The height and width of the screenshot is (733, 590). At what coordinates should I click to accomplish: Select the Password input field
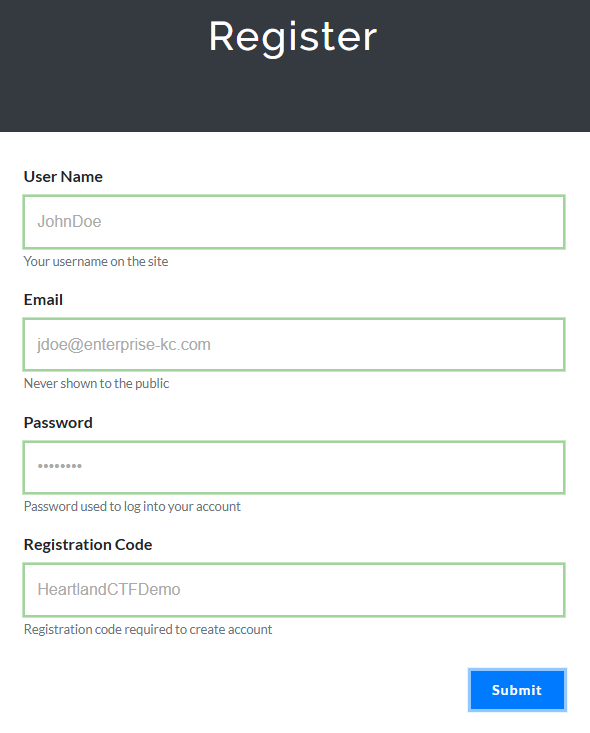pyautogui.click(x=294, y=467)
